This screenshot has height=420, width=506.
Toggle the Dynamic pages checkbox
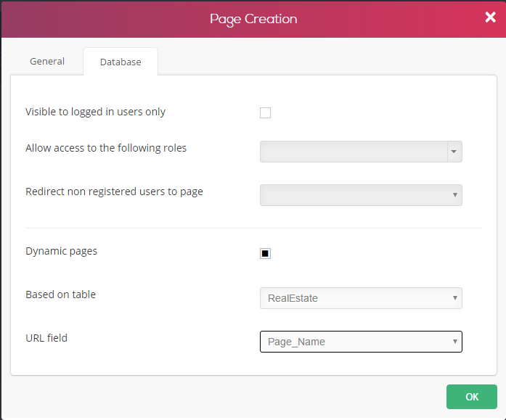coord(265,253)
